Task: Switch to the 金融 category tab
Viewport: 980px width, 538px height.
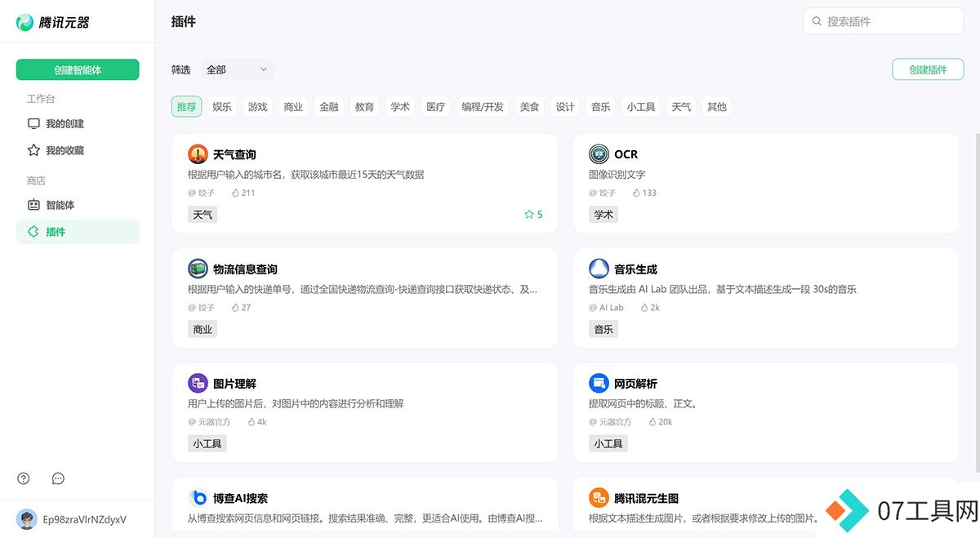Action: point(329,107)
